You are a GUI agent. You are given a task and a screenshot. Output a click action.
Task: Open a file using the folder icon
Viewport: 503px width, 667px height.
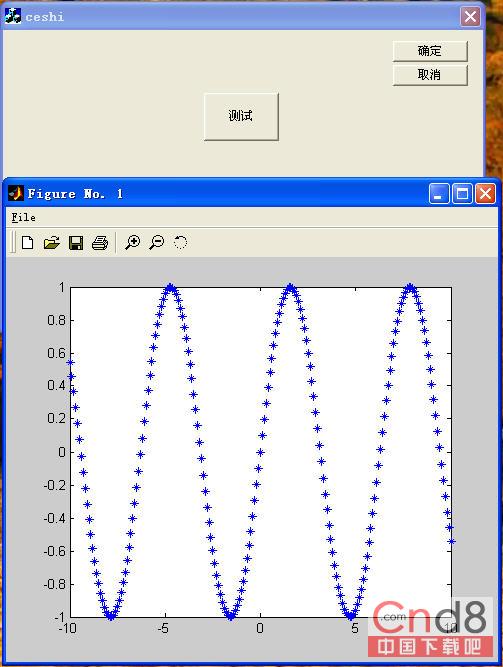click(x=52, y=243)
